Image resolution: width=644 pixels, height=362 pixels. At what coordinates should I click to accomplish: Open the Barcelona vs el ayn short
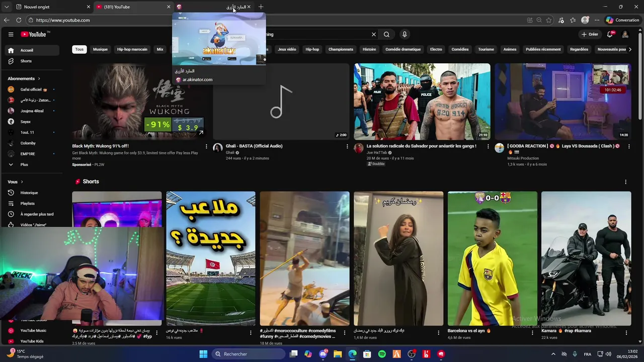point(493,258)
